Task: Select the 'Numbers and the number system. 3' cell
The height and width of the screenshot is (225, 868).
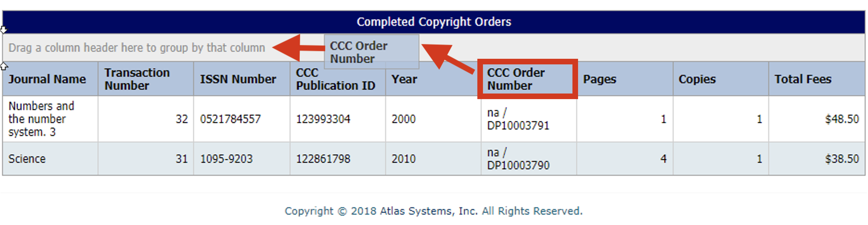Action: pos(41,119)
